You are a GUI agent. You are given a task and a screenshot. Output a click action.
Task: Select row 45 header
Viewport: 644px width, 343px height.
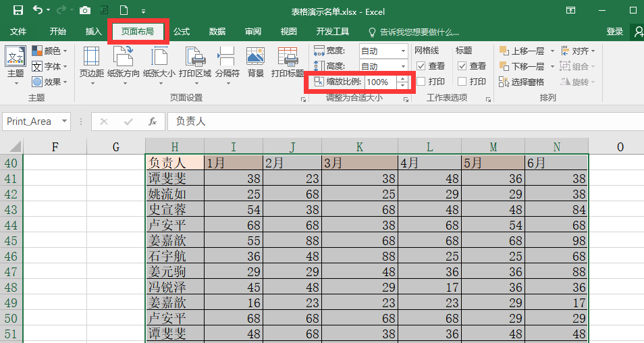pos(11,240)
